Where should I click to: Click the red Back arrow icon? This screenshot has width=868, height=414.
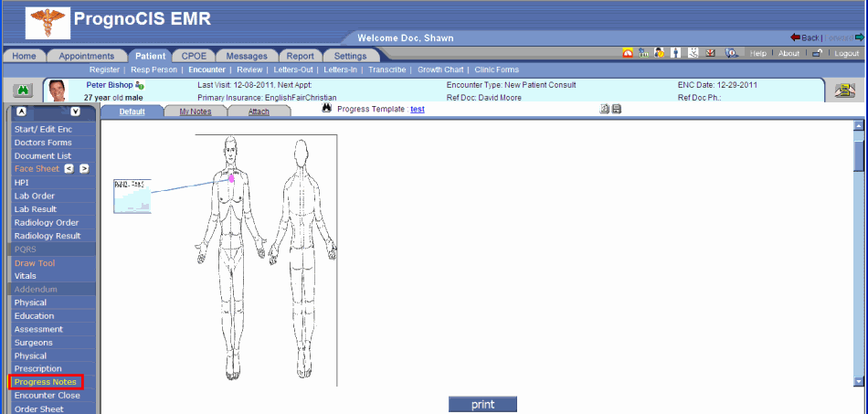click(796, 37)
